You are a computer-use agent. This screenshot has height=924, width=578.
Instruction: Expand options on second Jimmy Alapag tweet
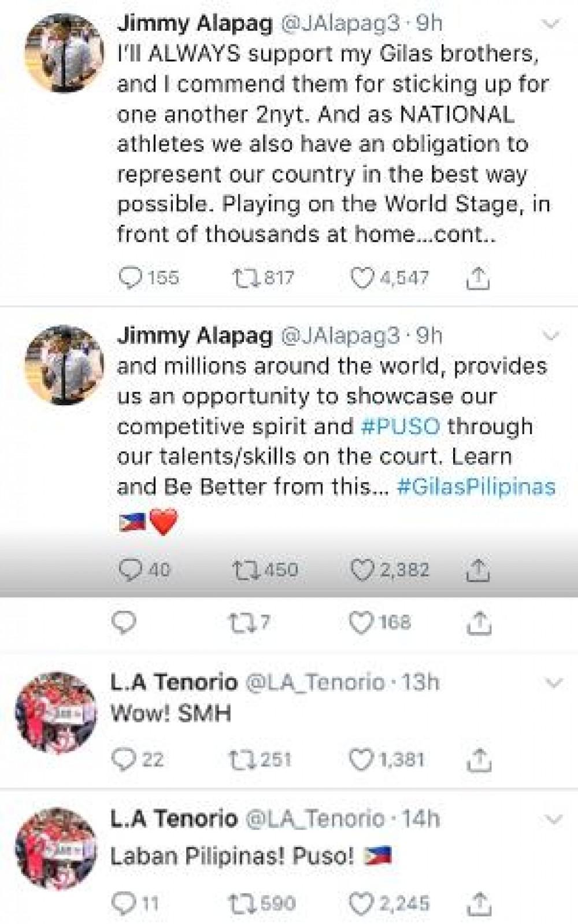[x=553, y=336]
